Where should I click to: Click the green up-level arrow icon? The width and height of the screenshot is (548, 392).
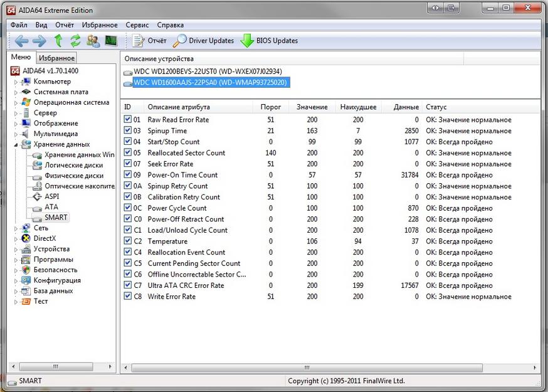pos(58,41)
